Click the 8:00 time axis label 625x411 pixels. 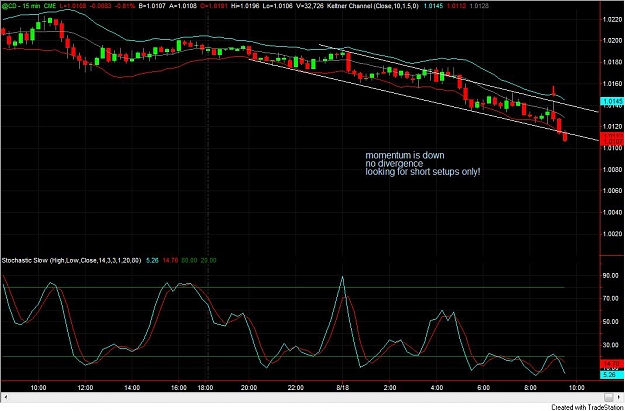[x=531, y=387]
